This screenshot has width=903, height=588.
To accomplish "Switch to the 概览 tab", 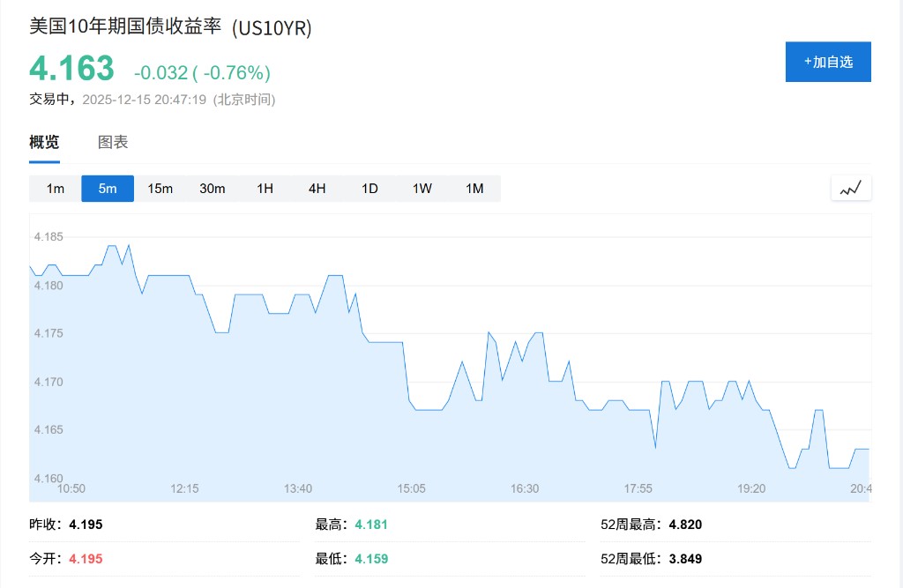I will [44, 142].
